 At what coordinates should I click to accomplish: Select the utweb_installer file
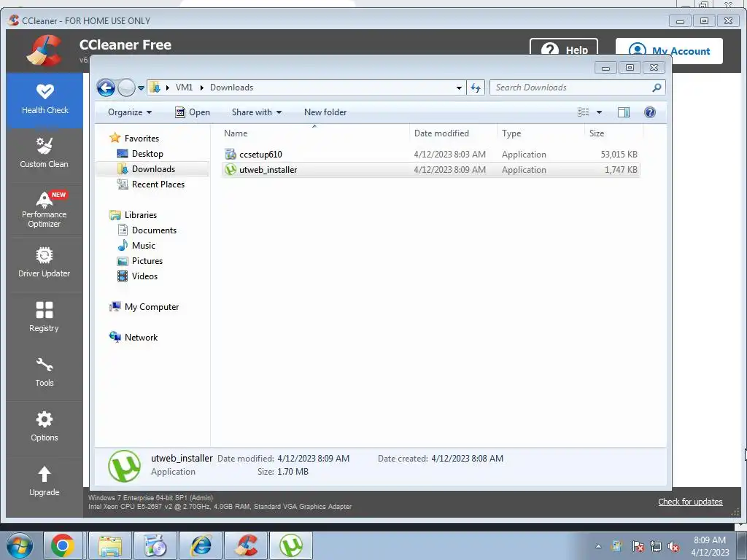(x=430, y=169)
